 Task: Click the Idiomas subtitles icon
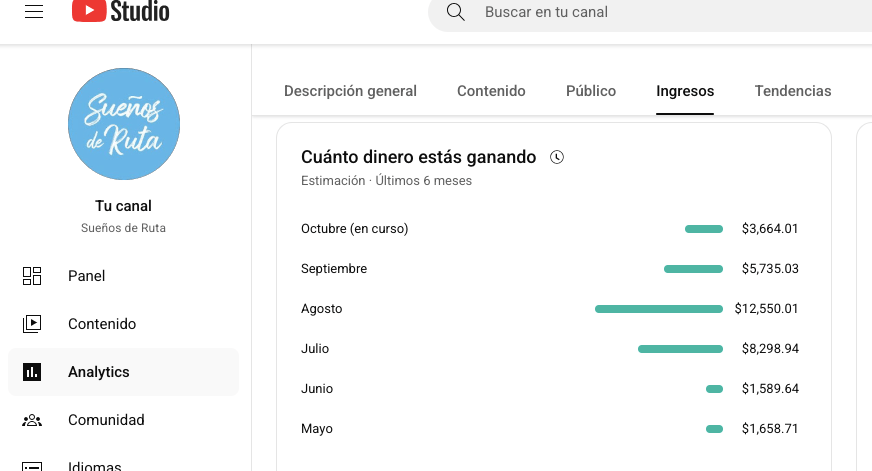pyautogui.click(x=32, y=466)
